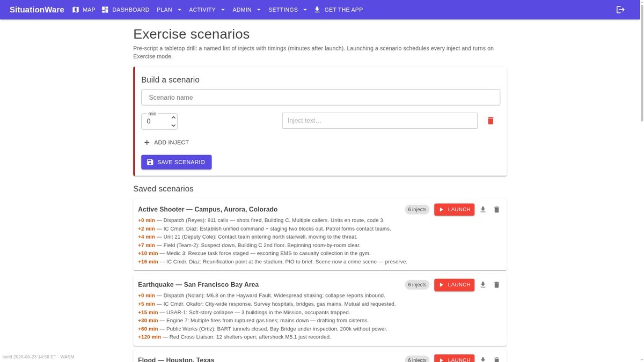The height and width of the screenshot is (362, 644).
Task: Delete the Active Shooter scenario
Action: click(x=496, y=210)
